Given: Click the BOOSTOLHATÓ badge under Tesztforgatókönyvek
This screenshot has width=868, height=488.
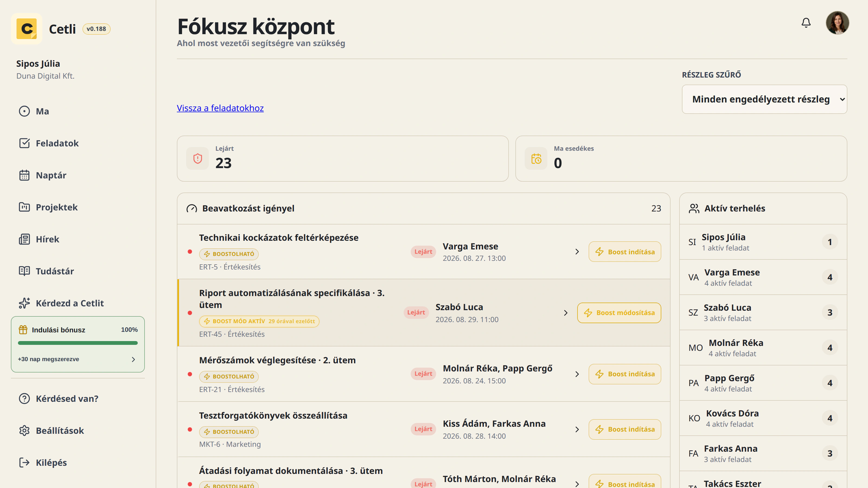Looking at the screenshot, I should [229, 432].
